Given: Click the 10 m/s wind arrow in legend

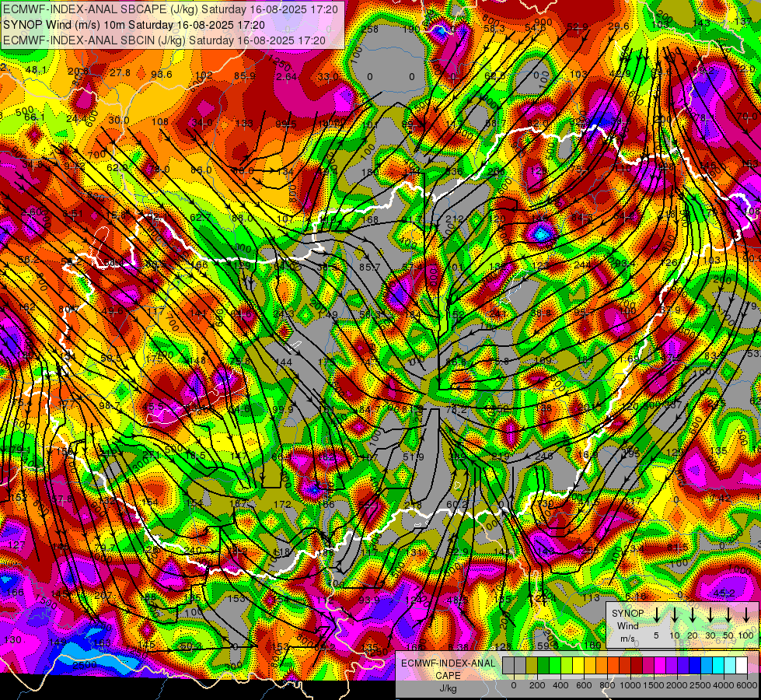Looking at the screenshot, I should (674, 614).
